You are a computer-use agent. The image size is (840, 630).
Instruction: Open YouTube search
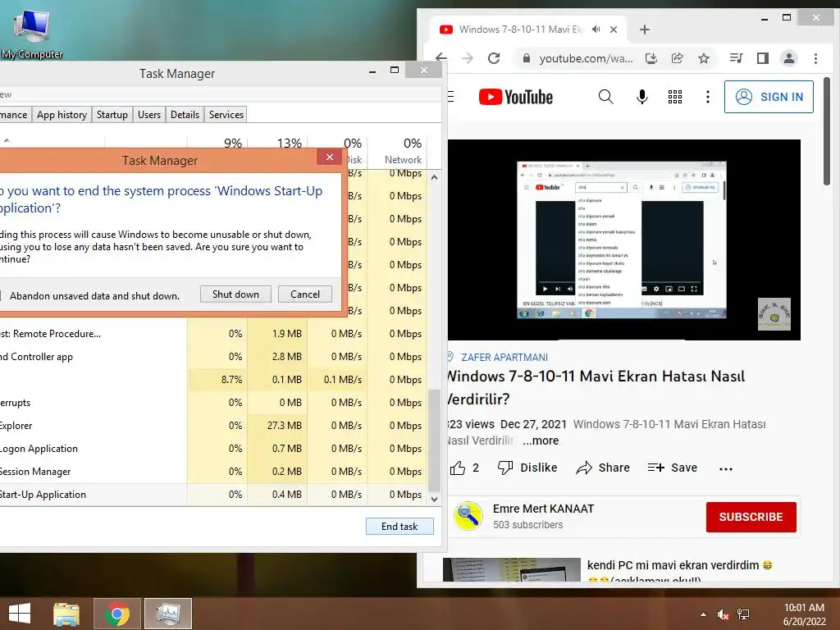(x=605, y=97)
